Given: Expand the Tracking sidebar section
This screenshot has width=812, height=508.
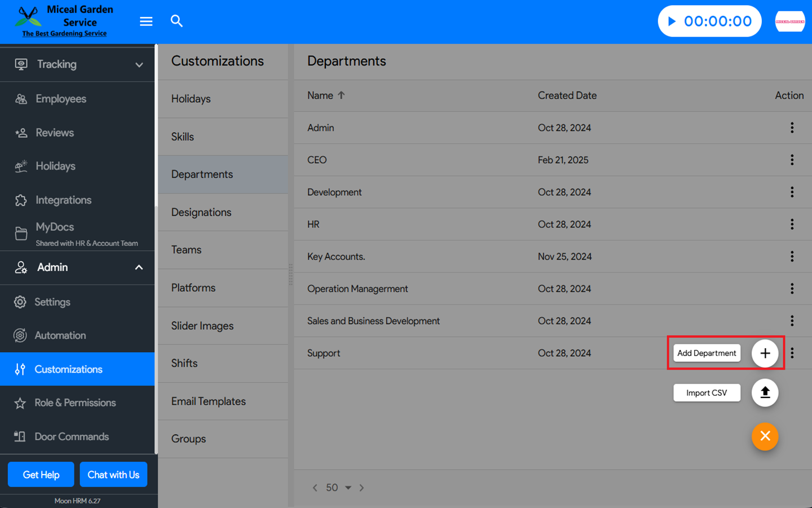Looking at the screenshot, I should [139, 65].
